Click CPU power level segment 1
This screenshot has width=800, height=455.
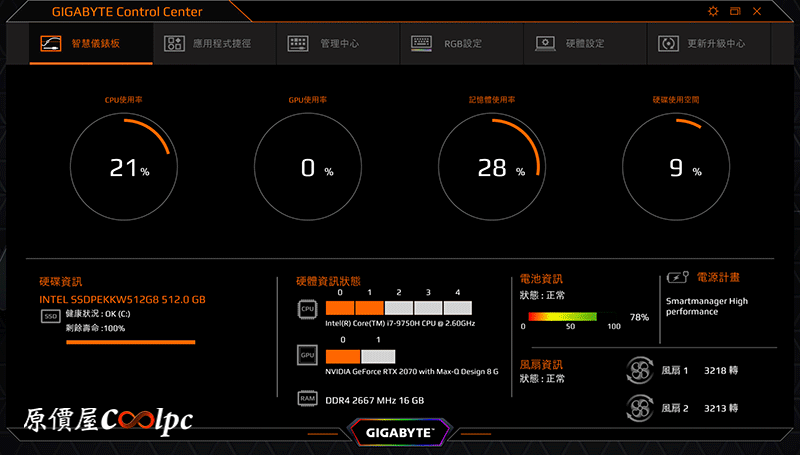[x=369, y=308]
